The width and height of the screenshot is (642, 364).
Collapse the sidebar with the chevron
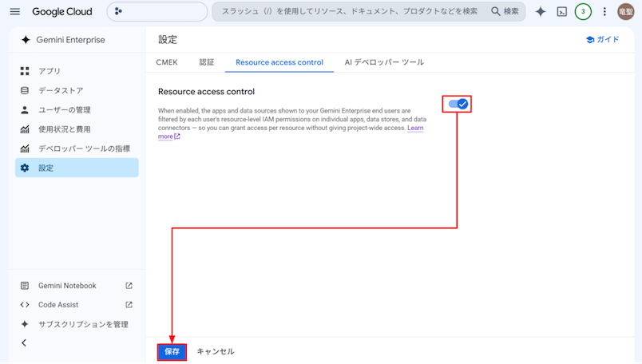click(x=24, y=342)
